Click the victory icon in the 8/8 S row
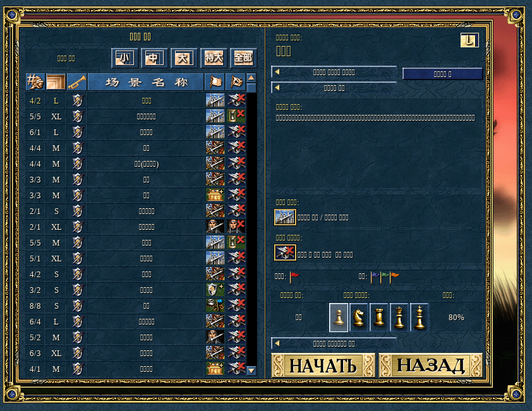Viewport: 532px width, 411px height. pos(215,306)
